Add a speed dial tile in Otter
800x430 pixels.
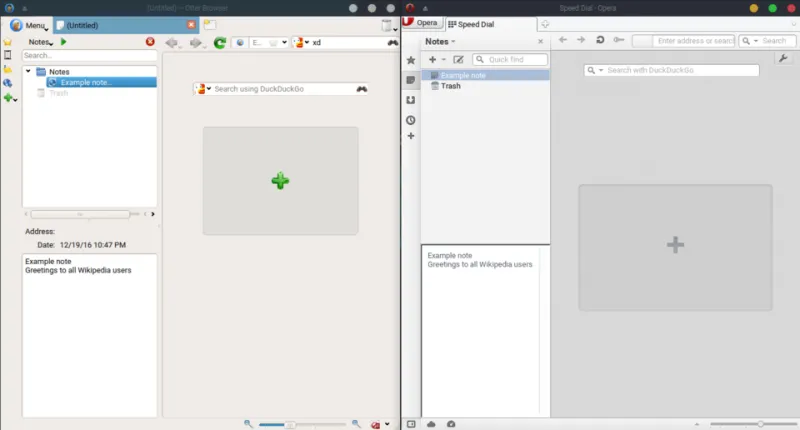tap(280, 181)
